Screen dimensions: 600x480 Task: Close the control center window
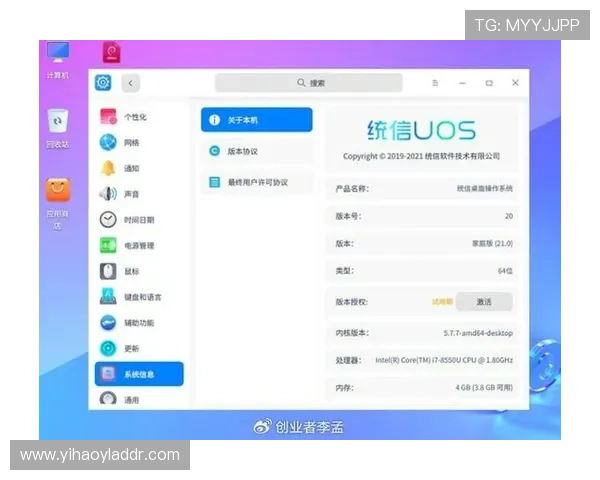coord(515,83)
